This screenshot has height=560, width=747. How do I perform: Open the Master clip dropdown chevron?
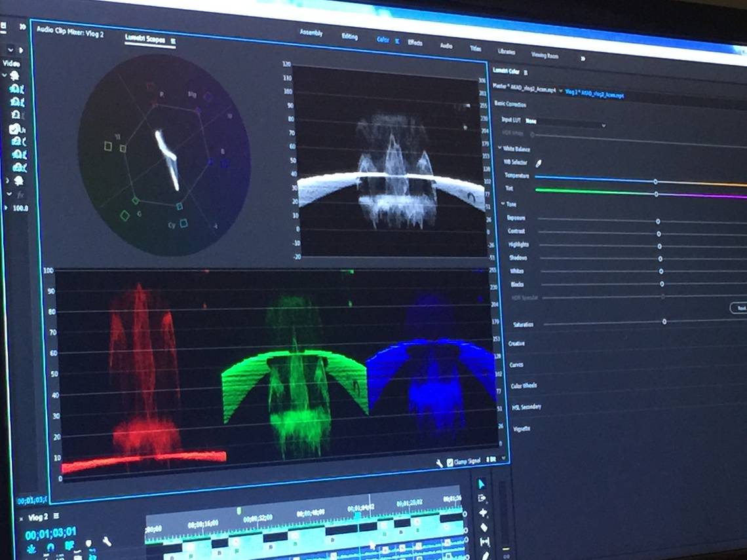click(x=561, y=91)
